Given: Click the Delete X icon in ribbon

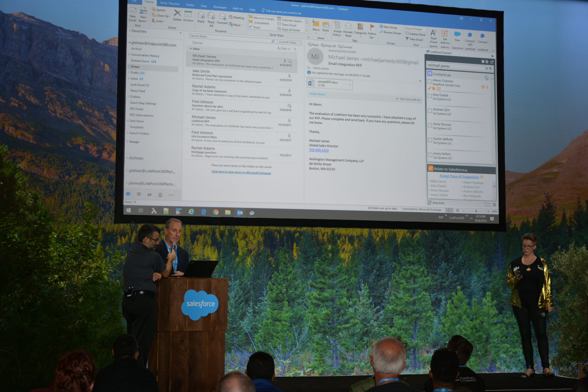Looking at the screenshot, I should point(177,13).
